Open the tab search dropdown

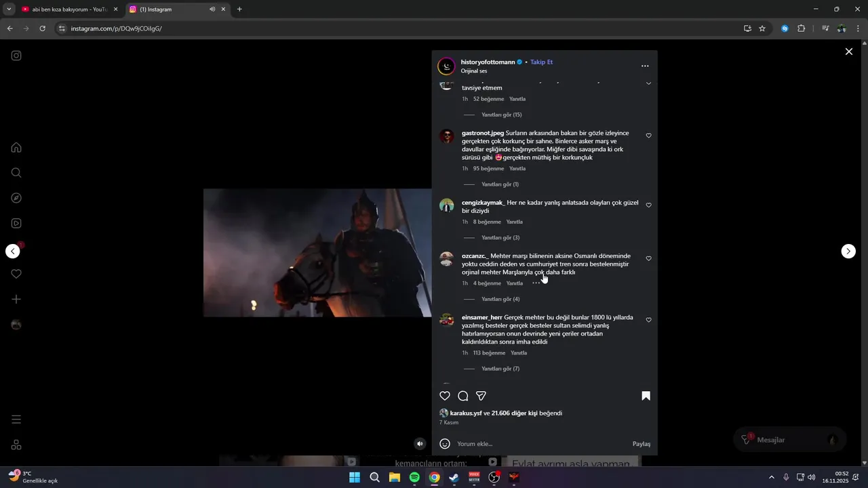click(9, 9)
